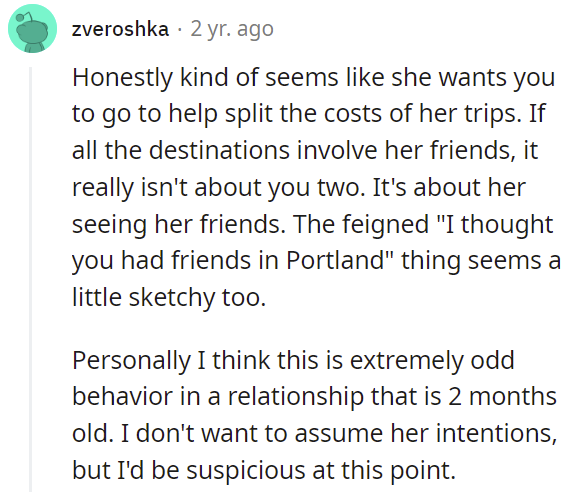586x492 pixels.
Task: Click the word 'Personally' starting second paragraph
Action: pyautogui.click(x=131, y=361)
